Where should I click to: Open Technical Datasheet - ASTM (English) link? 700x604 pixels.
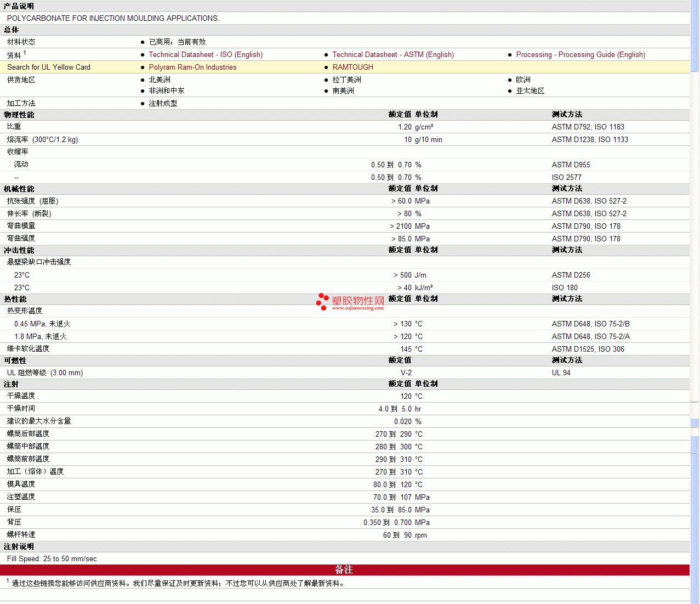(393, 55)
